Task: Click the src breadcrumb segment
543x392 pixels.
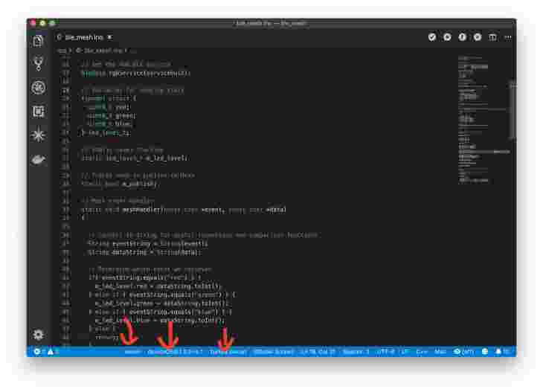Action: pyautogui.click(x=62, y=51)
